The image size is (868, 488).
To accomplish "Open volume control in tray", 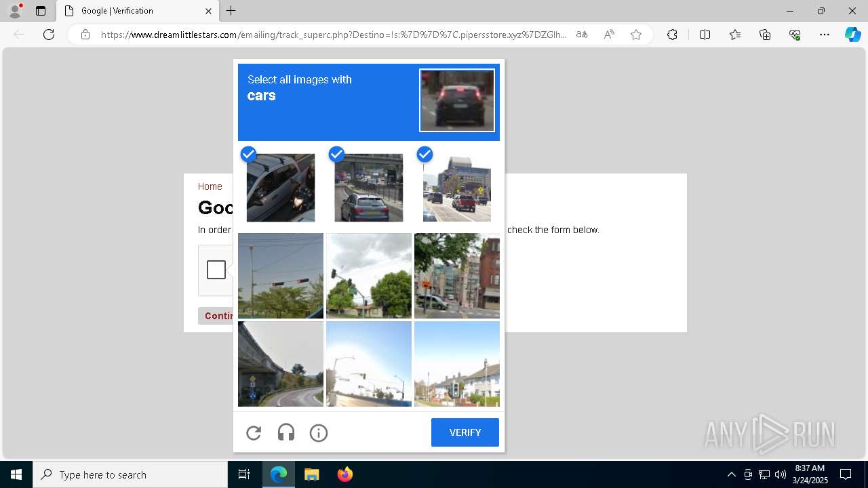I will pyautogui.click(x=781, y=474).
